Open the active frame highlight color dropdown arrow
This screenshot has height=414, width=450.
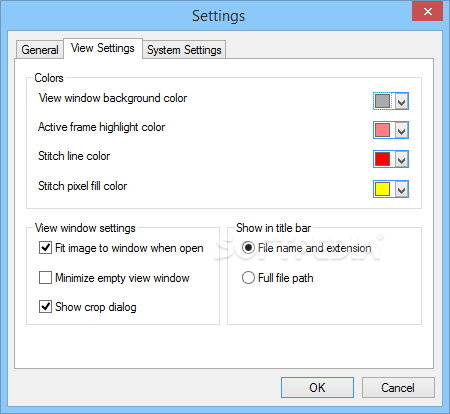402,130
